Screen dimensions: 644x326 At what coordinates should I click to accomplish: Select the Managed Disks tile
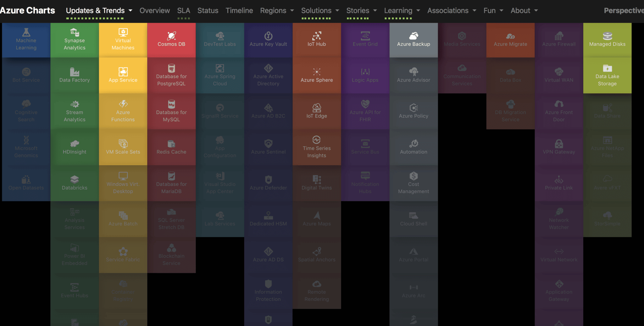coord(607,40)
